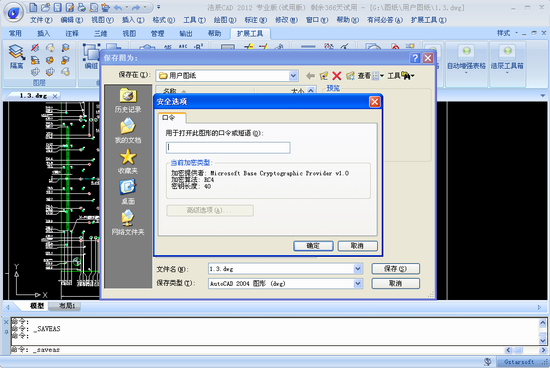Click 取消 in the security options dialog
This screenshot has width=550, height=368.
[357, 246]
